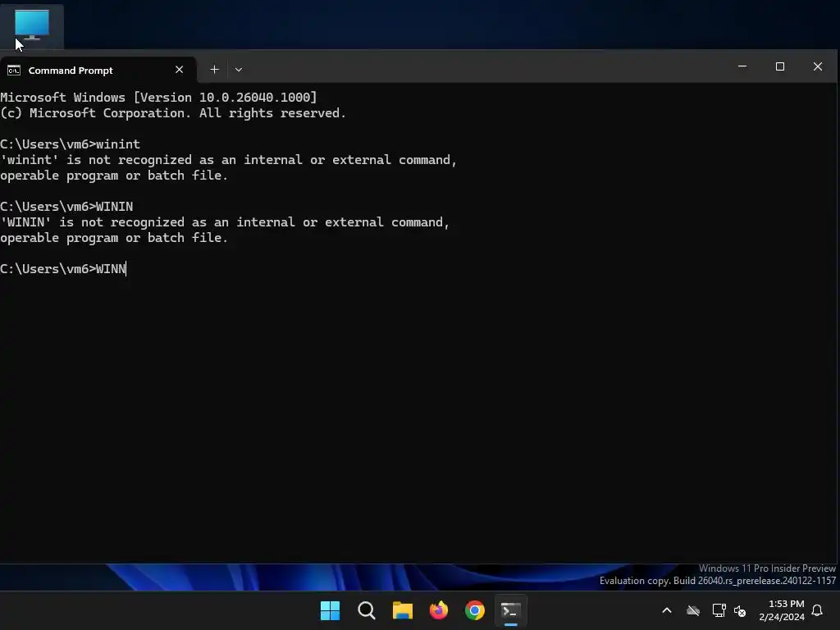Open the Windows Start menu
The height and width of the screenshot is (630, 840).
pyautogui.click(x=330, y=610)
